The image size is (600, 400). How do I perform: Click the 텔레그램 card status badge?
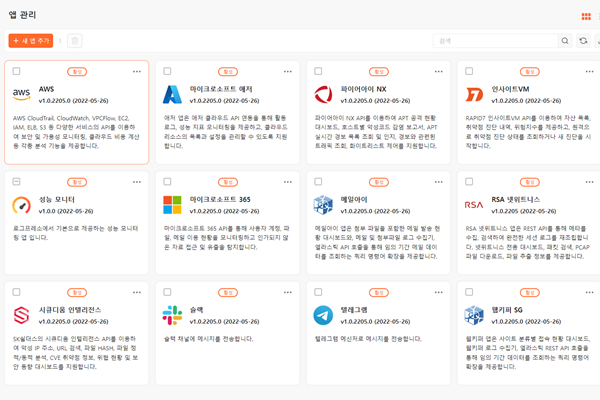pyautogui.click(x=379, y=292)
